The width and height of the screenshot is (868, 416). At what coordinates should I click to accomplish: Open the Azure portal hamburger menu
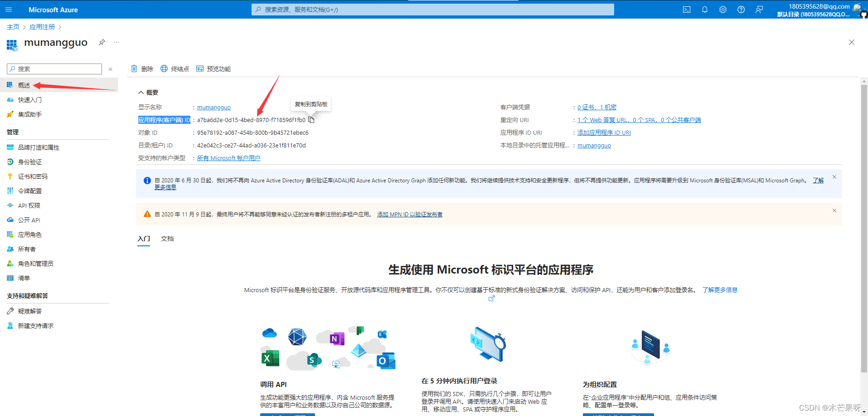[9, 10]
